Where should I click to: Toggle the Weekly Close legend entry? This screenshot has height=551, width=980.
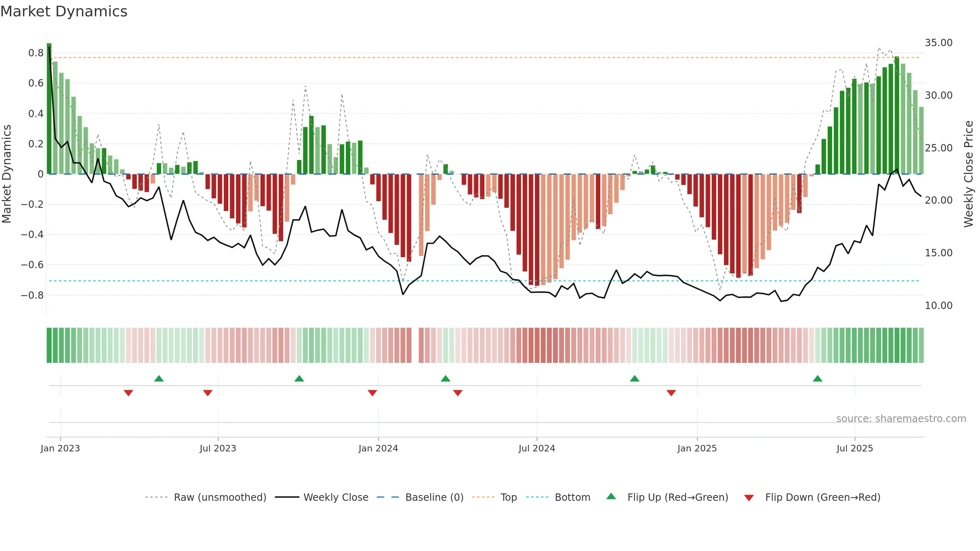322,497
